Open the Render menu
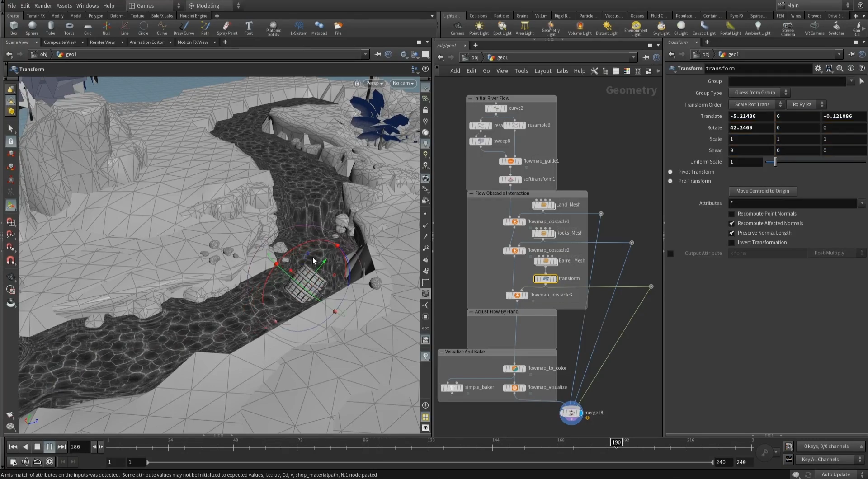 43,5
